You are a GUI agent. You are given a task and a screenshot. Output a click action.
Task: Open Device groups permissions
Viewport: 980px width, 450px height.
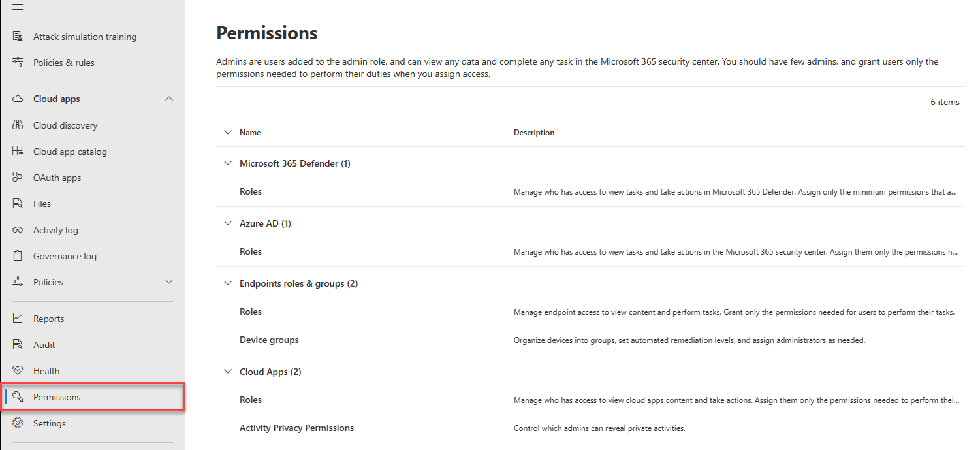[269, 340]
